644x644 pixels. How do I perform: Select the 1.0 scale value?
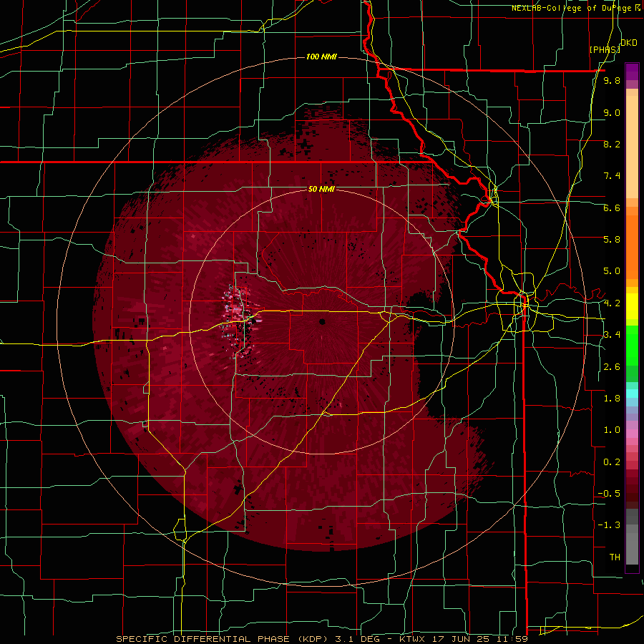point(612,430)
